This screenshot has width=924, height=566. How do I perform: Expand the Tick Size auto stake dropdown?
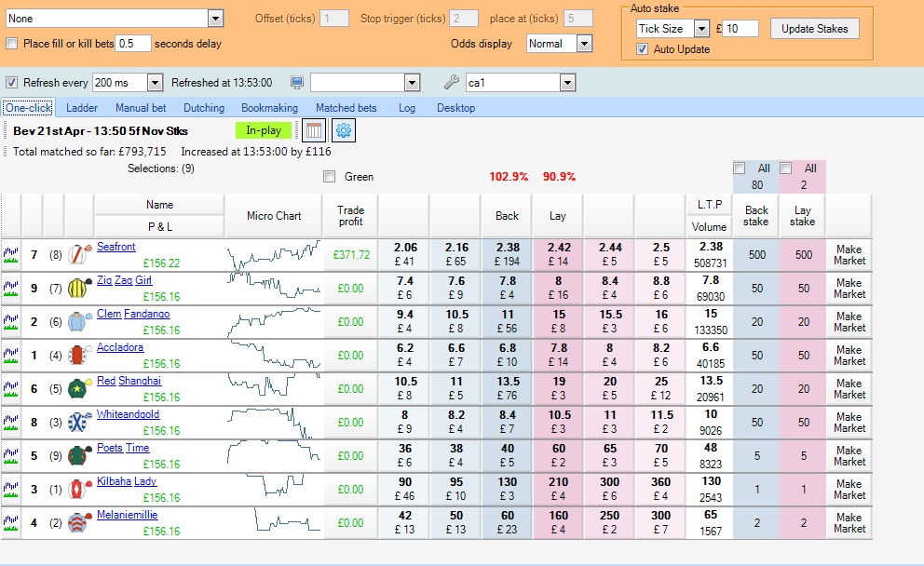click(x=701, y=29)
